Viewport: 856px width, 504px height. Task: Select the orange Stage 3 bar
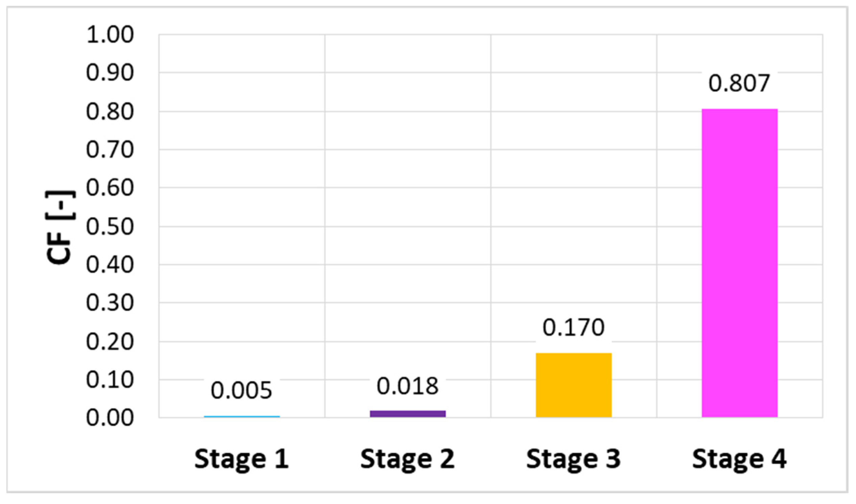pyautogui.click(x=574, y=385)
